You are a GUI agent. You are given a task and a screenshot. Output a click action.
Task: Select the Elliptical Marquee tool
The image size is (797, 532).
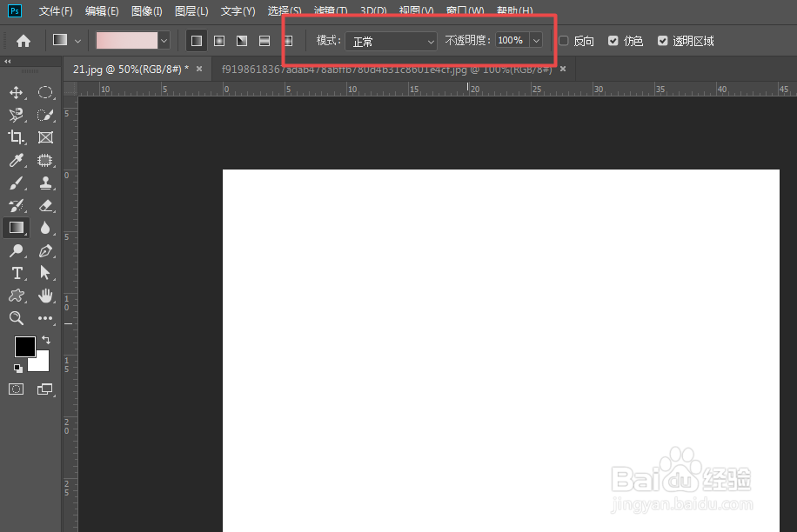(x=45, y=92)
